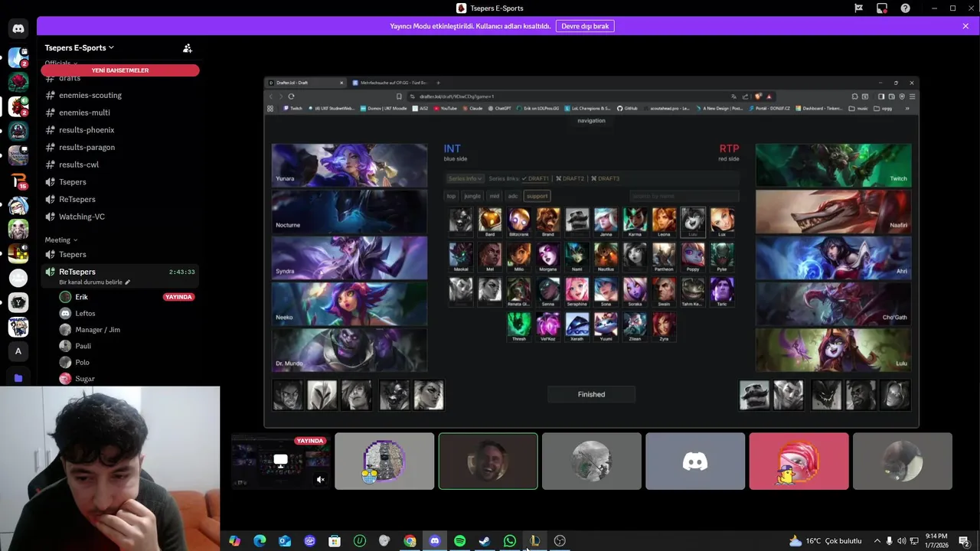
Task: Open the Series info dropdown
Action: [465, 178]
